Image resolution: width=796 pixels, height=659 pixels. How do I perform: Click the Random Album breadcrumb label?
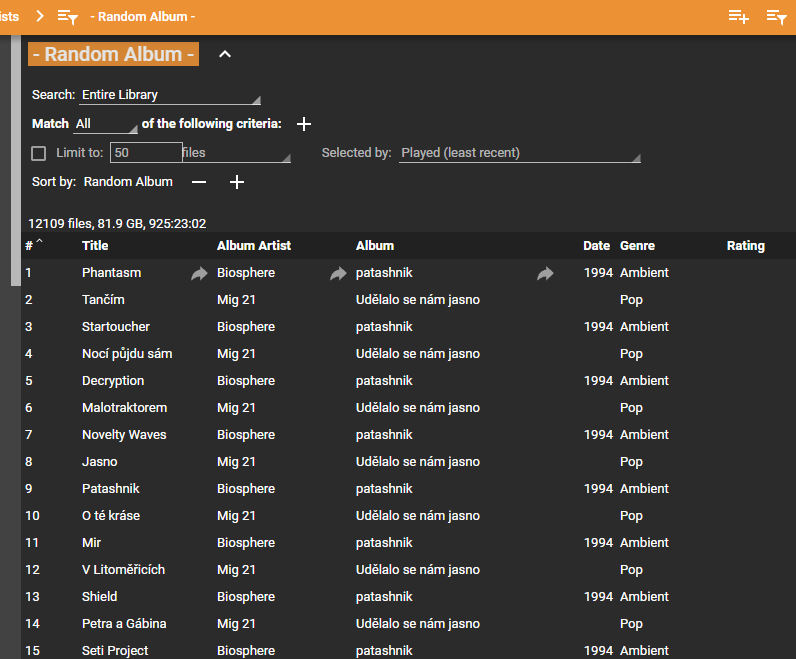click(x=142, y=16)
